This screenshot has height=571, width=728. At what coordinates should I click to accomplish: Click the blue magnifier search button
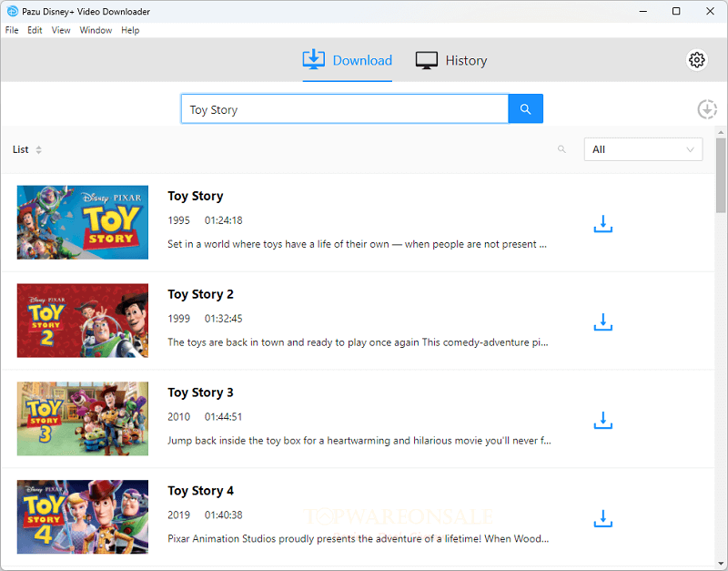coord(526,108)
